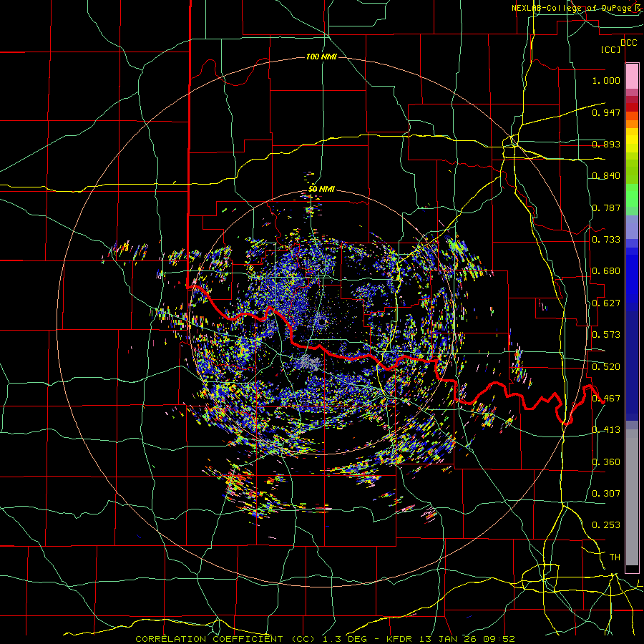The height and width of the screenshot is (644, 644).
Task: Click the 0.680 scale value
Action: tap(606, 271)
